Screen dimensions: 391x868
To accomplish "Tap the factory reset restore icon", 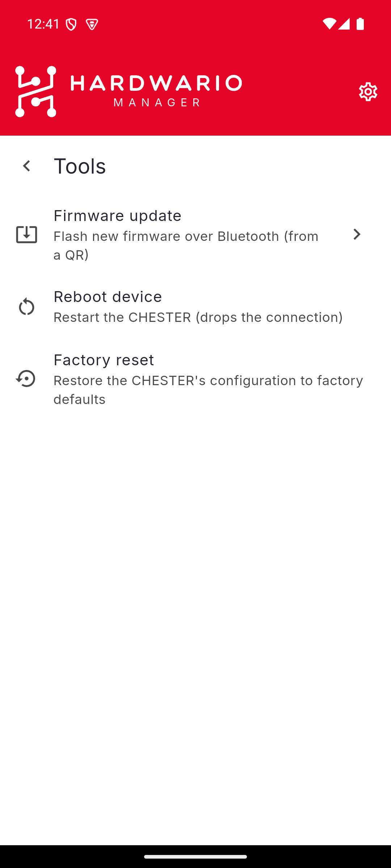I will tap(26, 379).
